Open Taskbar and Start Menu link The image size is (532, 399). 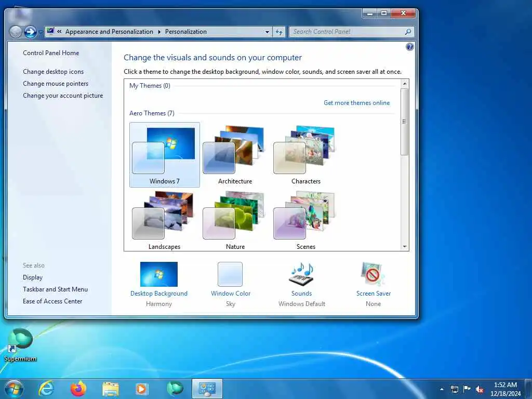pyautogui.click(x=55, y=289)
